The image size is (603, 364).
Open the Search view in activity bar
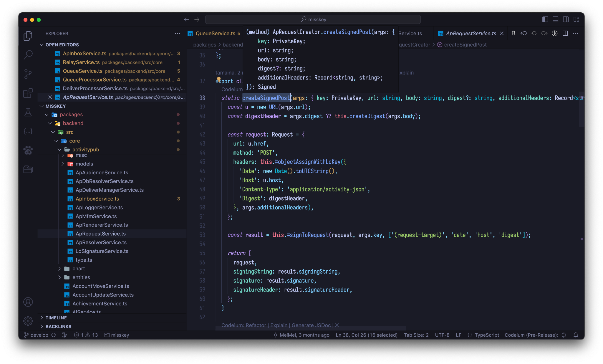[28, 55]
